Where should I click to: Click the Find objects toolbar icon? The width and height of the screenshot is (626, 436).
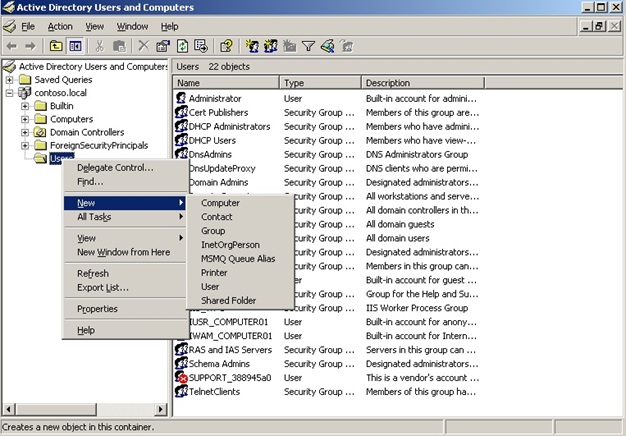tap(327, 46)
